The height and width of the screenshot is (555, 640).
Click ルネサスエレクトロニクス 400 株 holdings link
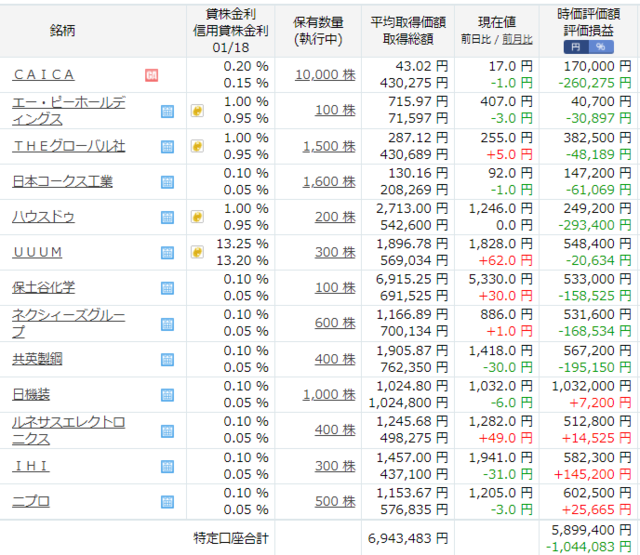click(335, 430)
